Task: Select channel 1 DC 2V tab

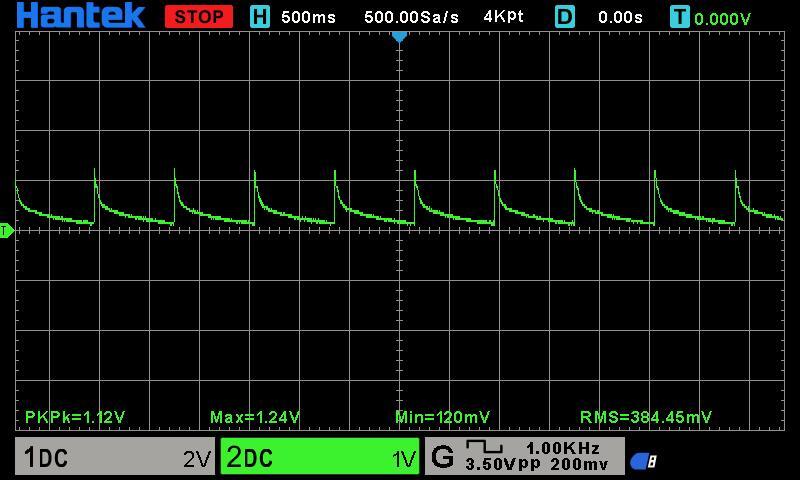Action: (115, 456)
